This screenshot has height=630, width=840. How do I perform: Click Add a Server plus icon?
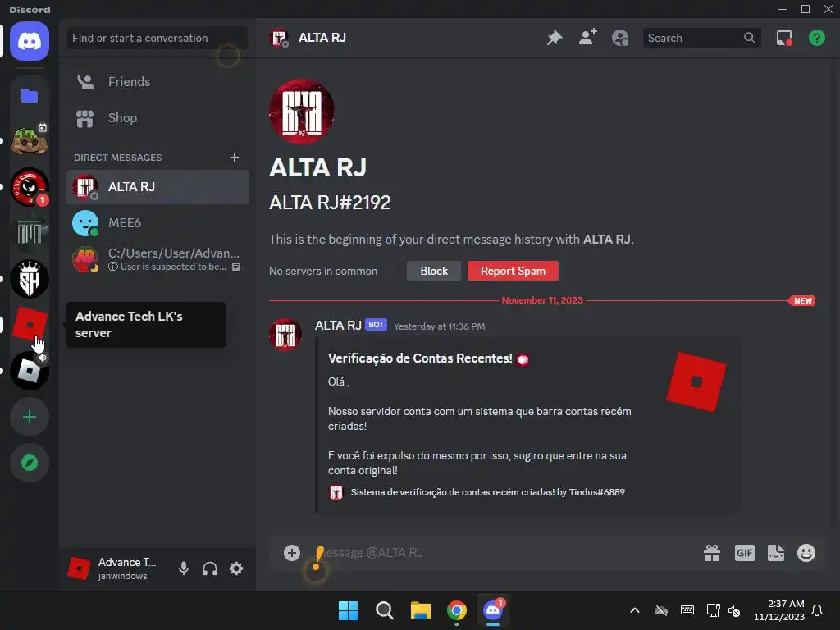coord(30,417)
